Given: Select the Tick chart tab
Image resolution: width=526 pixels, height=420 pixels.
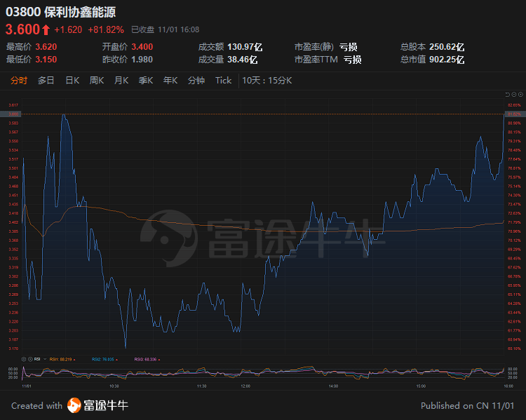Looking at the screenshot, I should 224,81.
